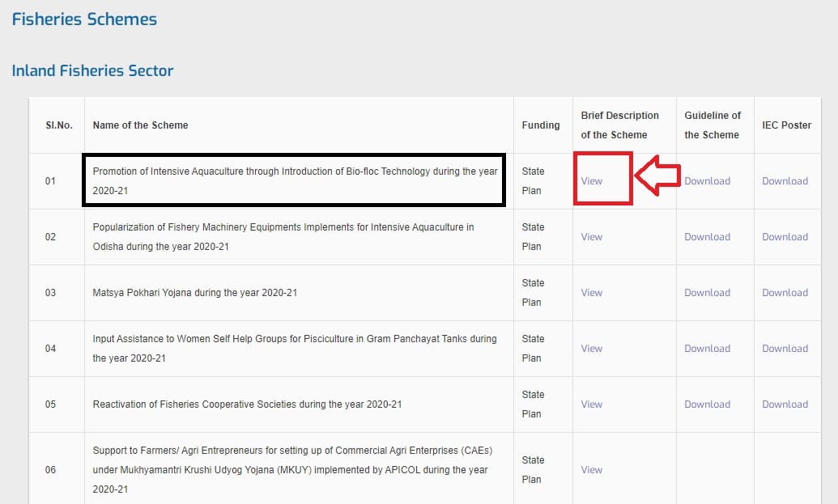Click the boxed Bio-floc Technology scheme name
This screenshot has width=838, height=504.
point(295,180)
